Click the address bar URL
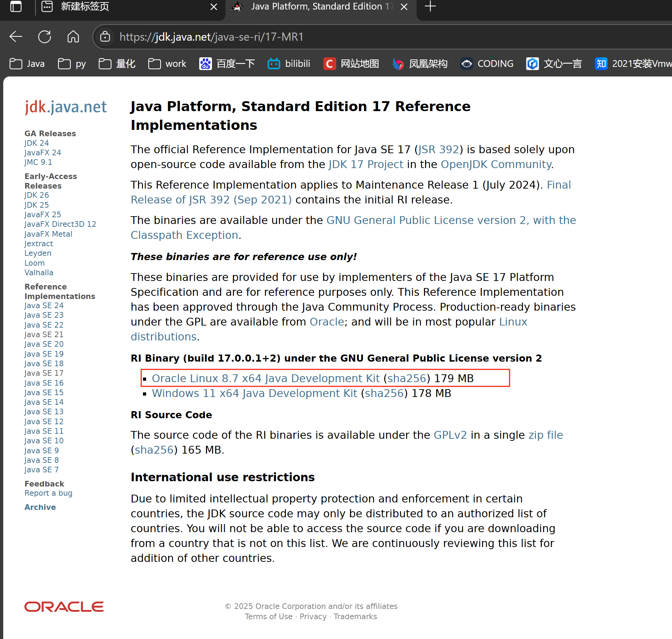 [x=211, y=37]
